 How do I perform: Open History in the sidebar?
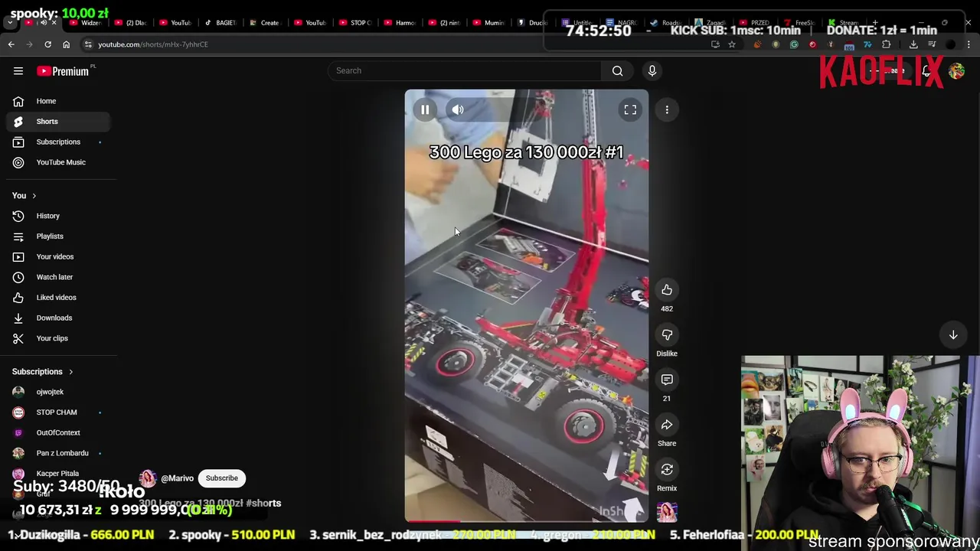[x=58, y=216]
